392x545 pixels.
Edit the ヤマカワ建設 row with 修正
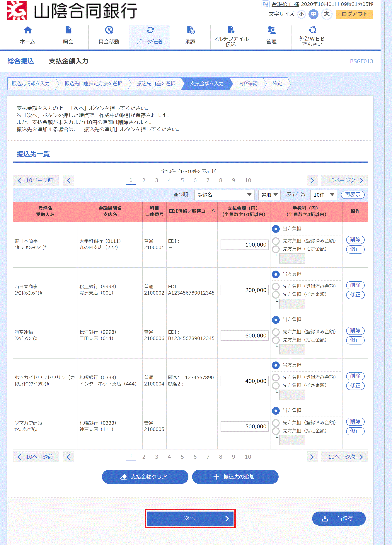355,431
